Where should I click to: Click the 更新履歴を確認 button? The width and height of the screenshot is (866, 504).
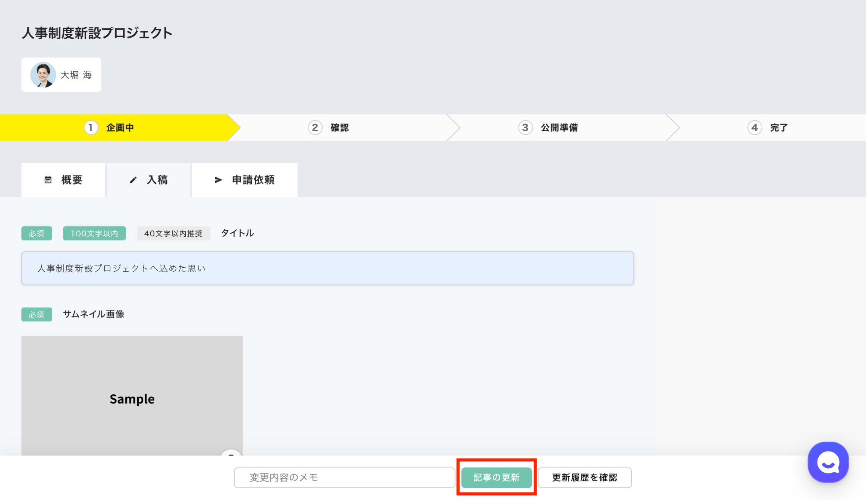[584, 478]
